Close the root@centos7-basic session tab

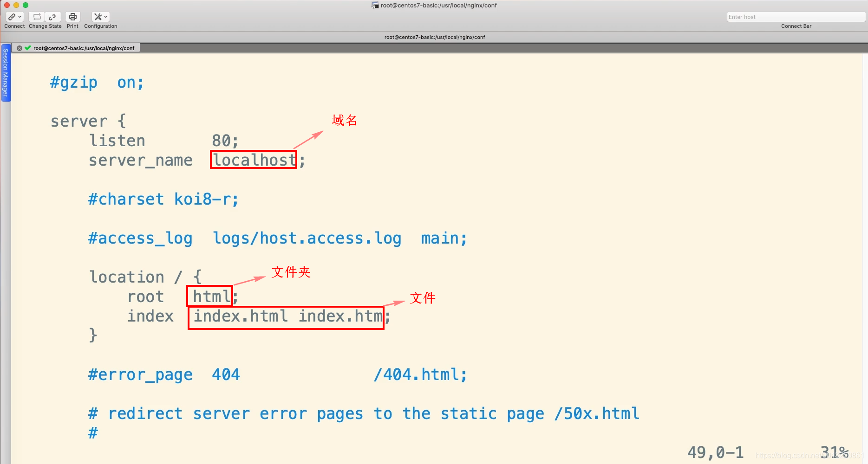[20, 48]
